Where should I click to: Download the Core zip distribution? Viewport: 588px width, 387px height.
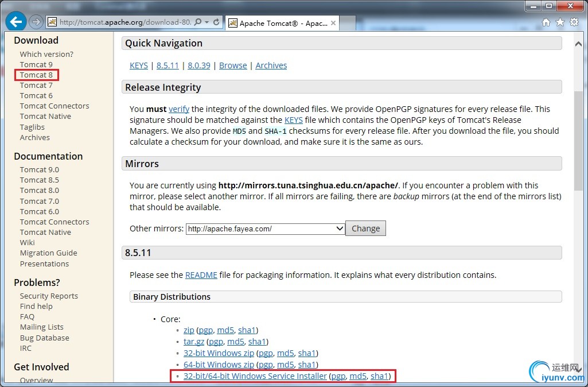(x=189, y=330)
